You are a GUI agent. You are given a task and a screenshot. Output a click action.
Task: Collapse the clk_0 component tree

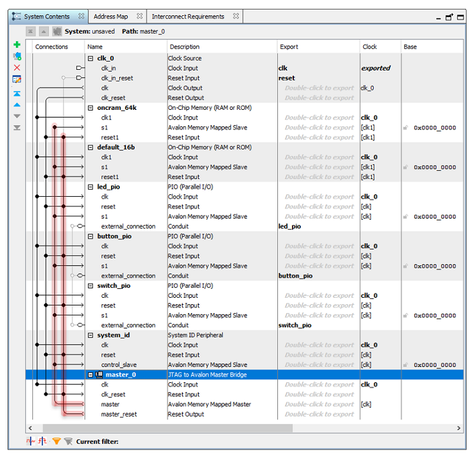pos(91,58)
